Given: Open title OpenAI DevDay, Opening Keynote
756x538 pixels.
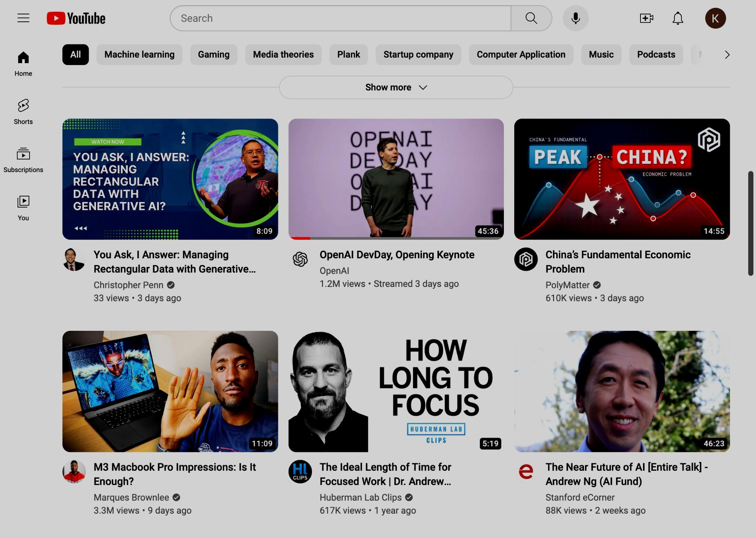Looking at the screenshot, I should (x=397, y=255).
